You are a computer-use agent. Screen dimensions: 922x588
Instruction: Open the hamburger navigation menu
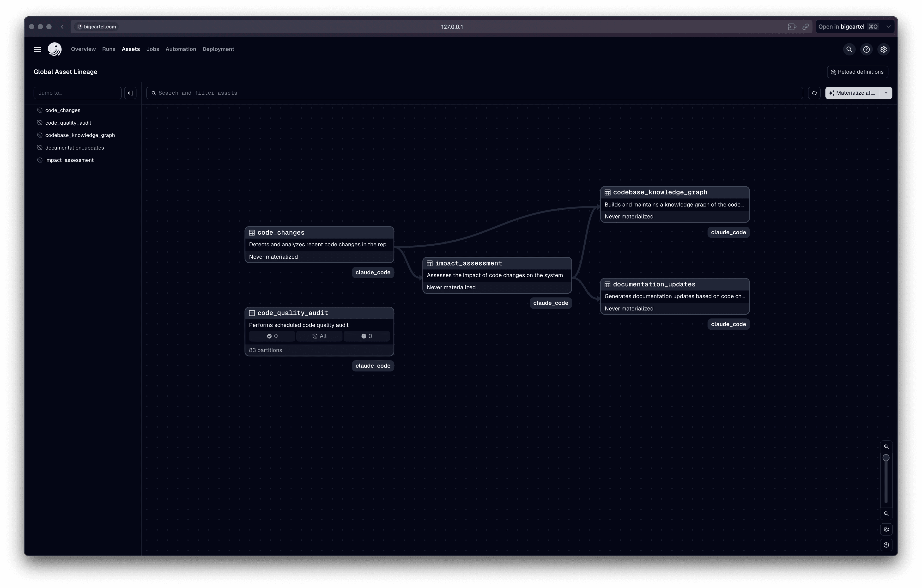click(37, 49)
